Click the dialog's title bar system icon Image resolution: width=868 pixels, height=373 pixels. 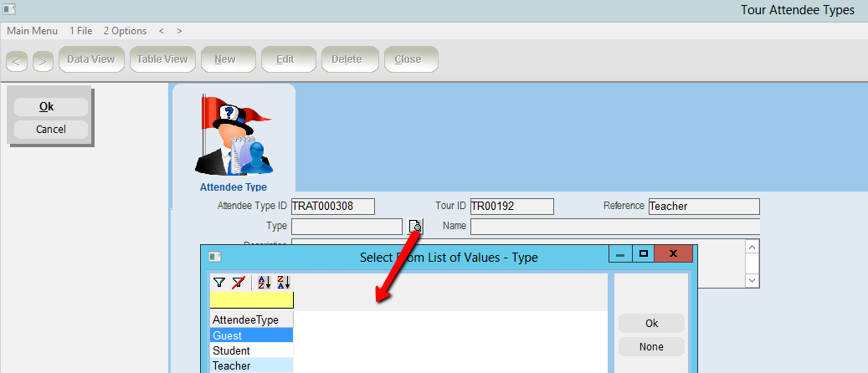coord(214,257)
